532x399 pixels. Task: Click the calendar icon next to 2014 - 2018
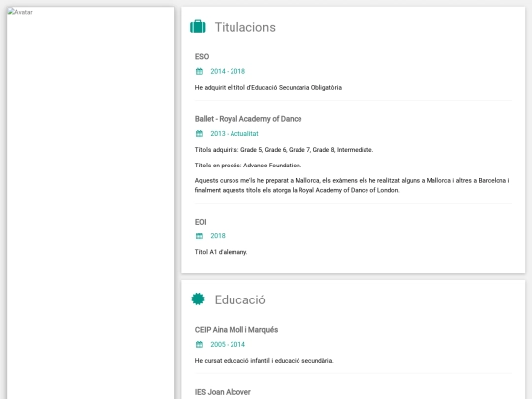(x=199, y=71)
